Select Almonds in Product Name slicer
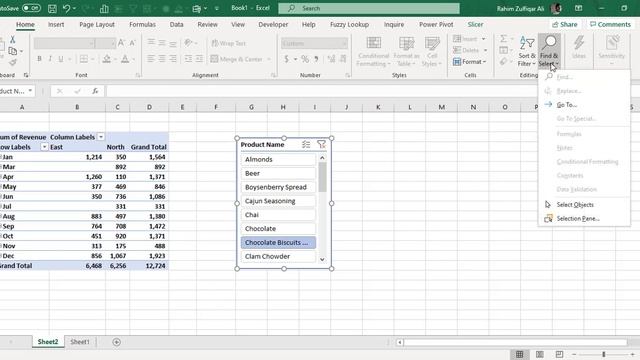 pos(278,160)
